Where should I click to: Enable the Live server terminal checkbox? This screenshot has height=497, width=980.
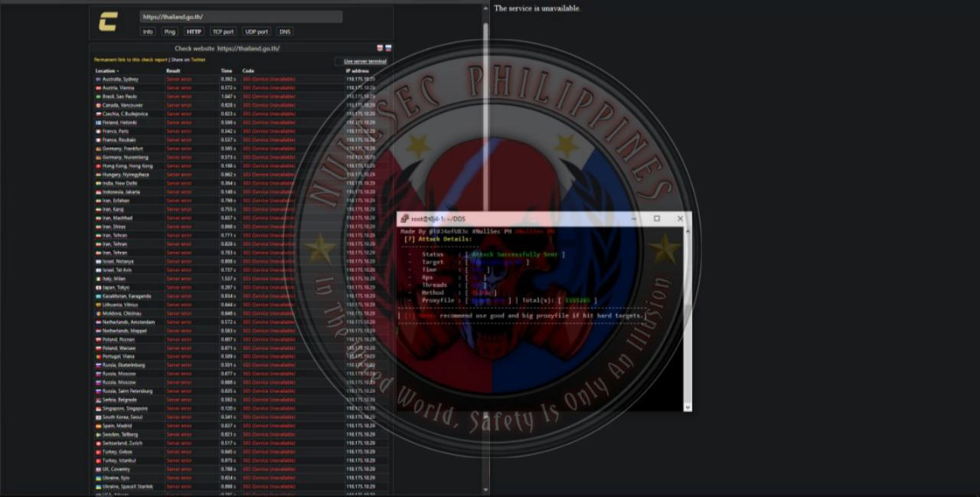click(338, 61)
